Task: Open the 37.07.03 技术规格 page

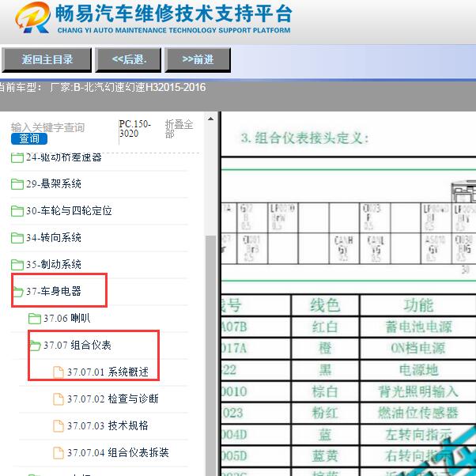Action: (x=108, y=425)
